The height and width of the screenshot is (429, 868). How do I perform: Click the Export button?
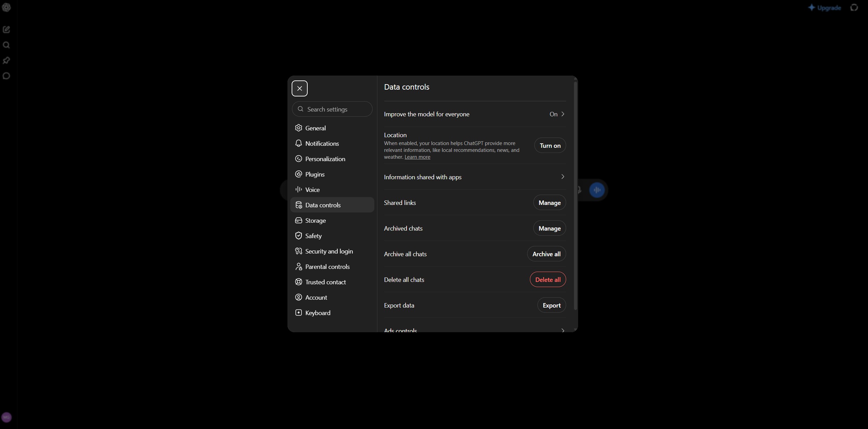551,305
